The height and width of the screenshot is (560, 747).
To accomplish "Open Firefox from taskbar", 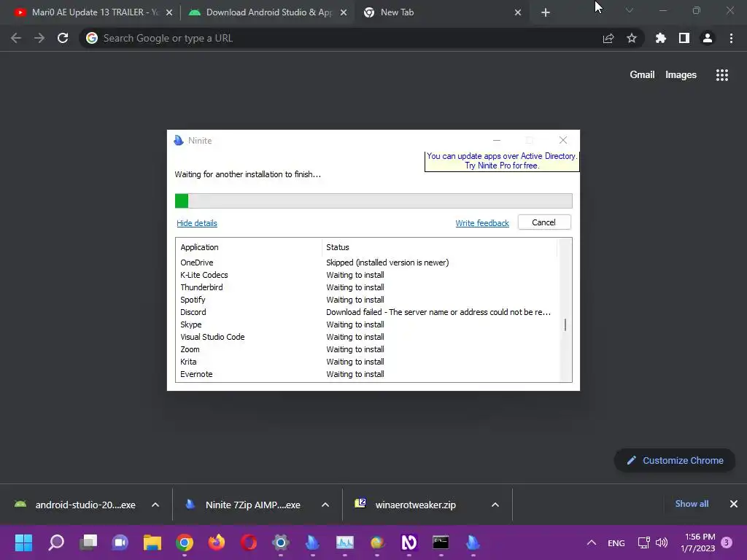I will pyautogui.click(x=216, y=542).
